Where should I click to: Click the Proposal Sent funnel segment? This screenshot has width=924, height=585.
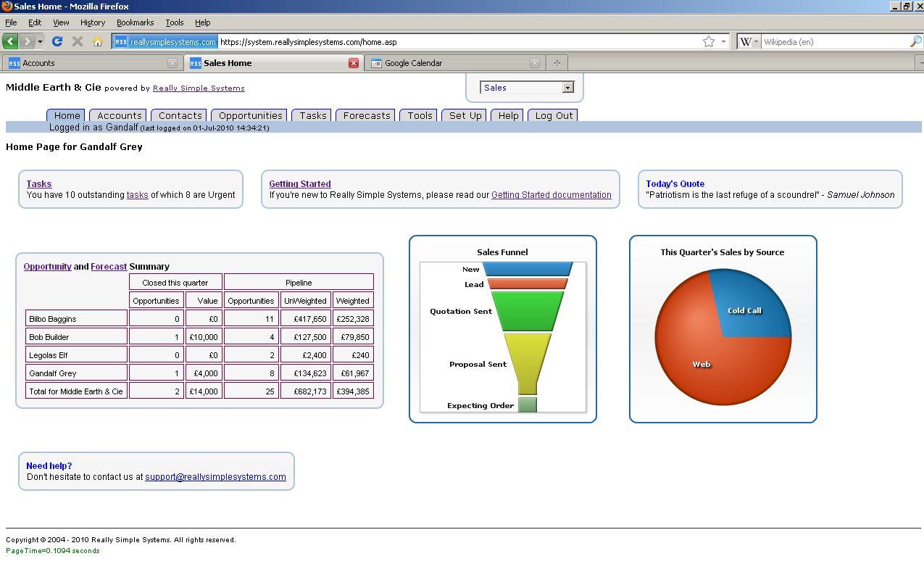[528, 364]
